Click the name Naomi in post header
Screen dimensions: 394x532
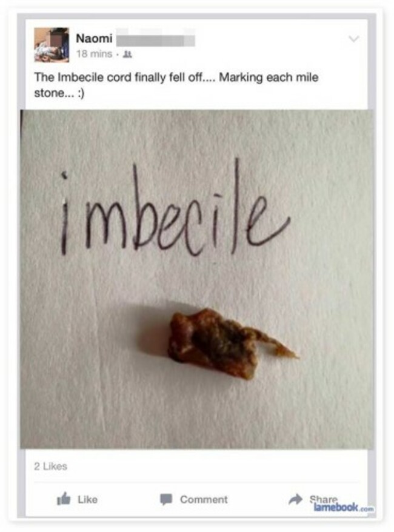pos(94,38)
